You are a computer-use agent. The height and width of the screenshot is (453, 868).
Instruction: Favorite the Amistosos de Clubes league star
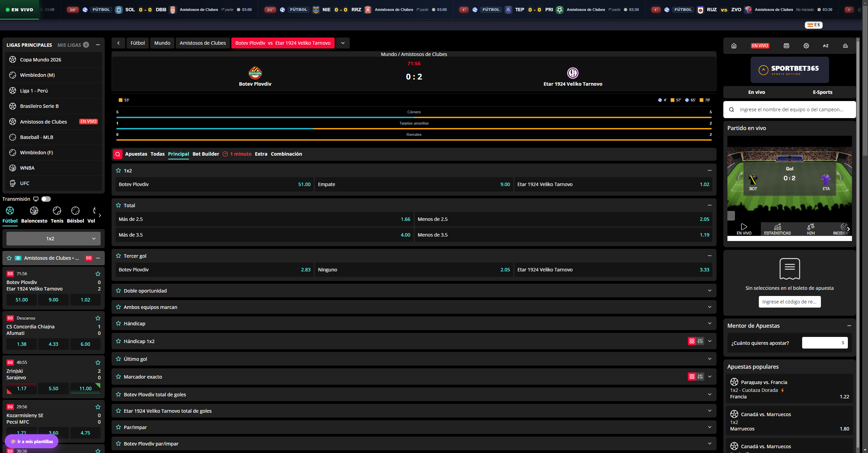9,258
